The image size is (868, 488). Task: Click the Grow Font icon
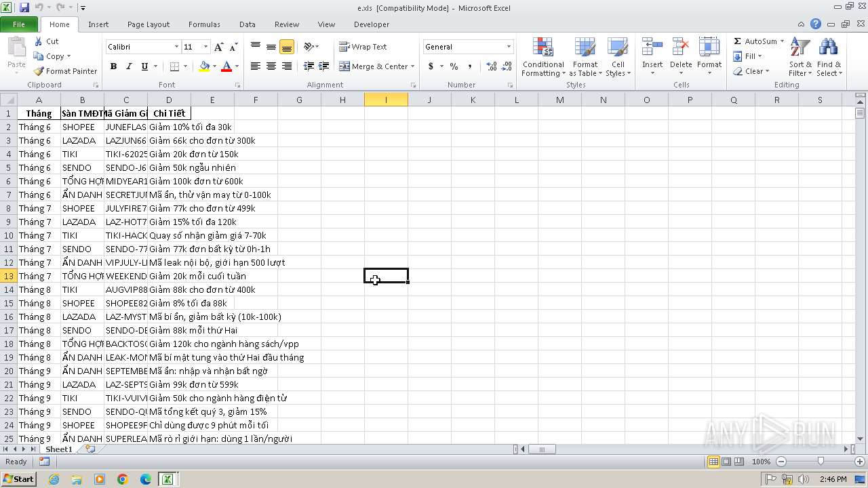(x=218, y=47)
